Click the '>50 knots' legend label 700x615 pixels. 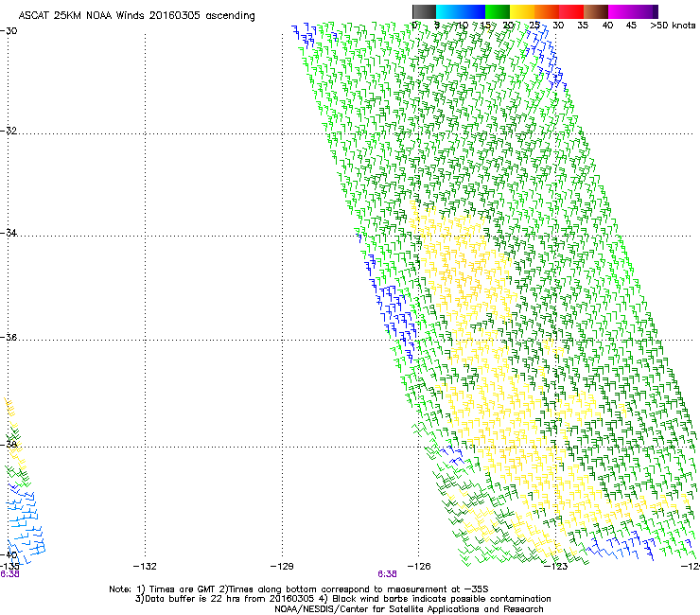pyautogui.click(x=673, y=26)
